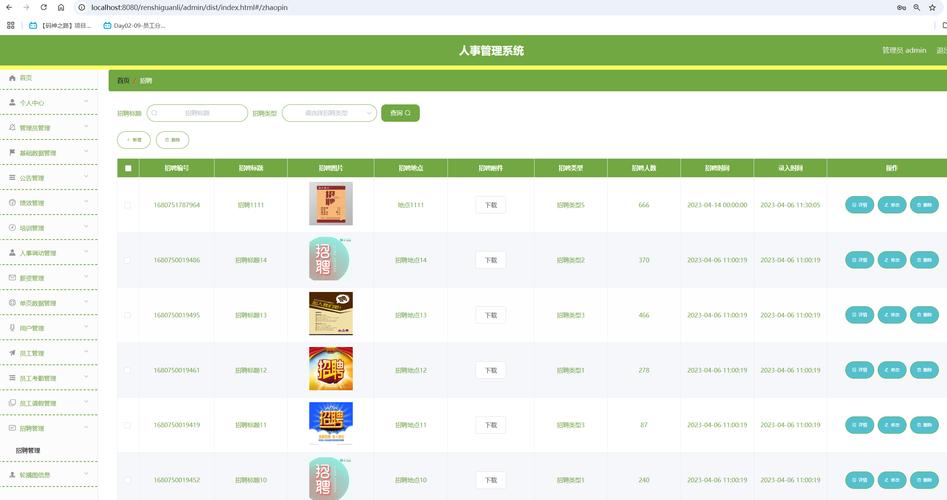Screen dimensions: 947x500
Task: Click the envelope icon beside 薪资管理
Action: click(12, 278)
